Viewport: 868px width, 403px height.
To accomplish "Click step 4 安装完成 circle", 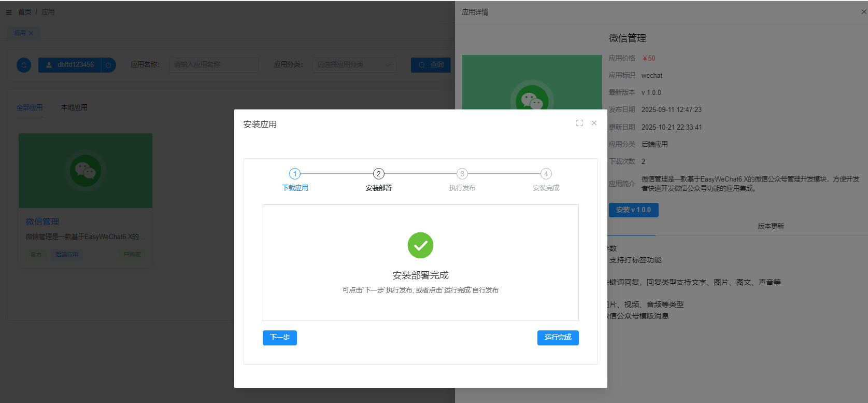I will [546, 174].
